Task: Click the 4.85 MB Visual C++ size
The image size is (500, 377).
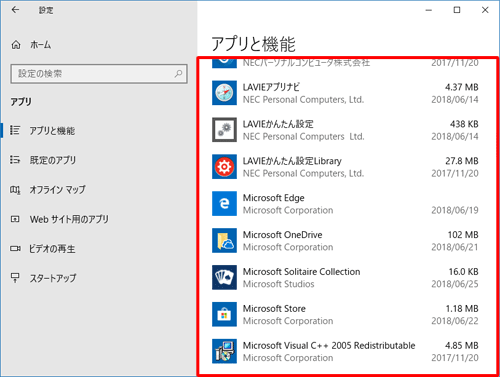Action: point(462,346)
